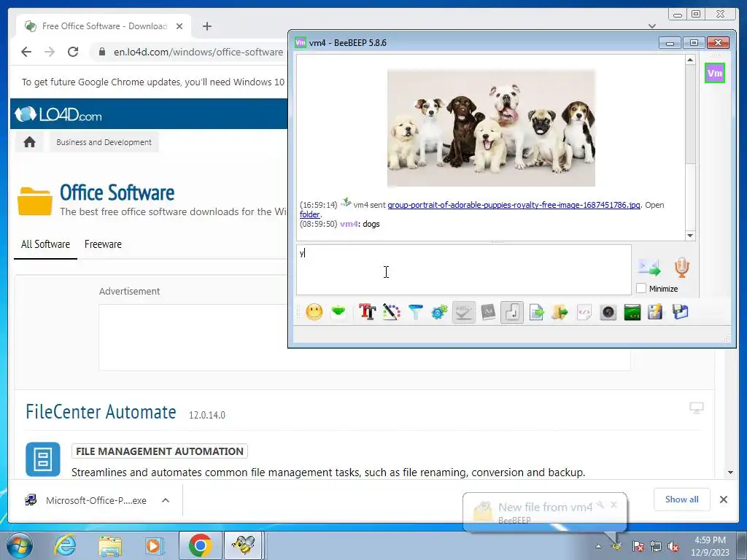The width and height of the screenshot is (747, 560).
Task: Open chat settings via blue gears icon
Action: pyautogui.click(x=439, y=312)
